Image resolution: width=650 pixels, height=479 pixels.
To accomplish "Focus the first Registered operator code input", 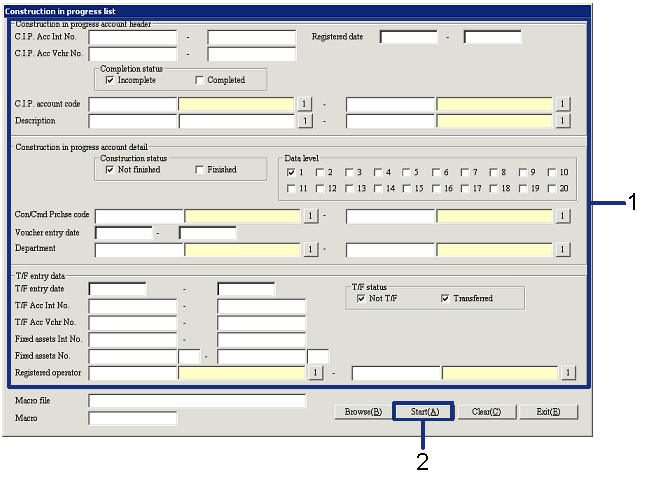I will point(133,373).
